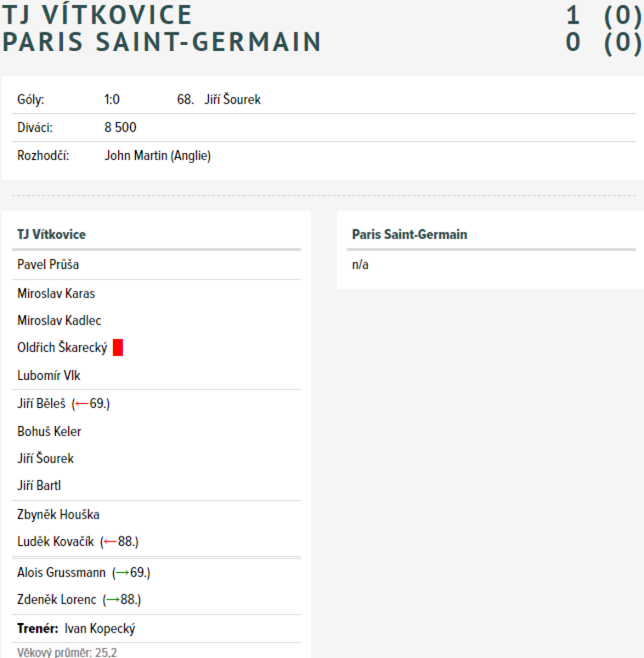Select Lubomír Vlk in the lineup

click(x=49, y=376)
